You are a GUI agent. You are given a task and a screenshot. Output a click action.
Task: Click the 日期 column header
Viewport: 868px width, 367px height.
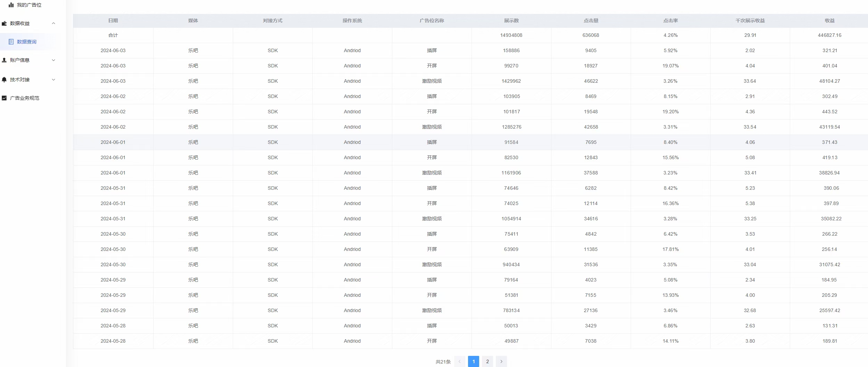113,21
